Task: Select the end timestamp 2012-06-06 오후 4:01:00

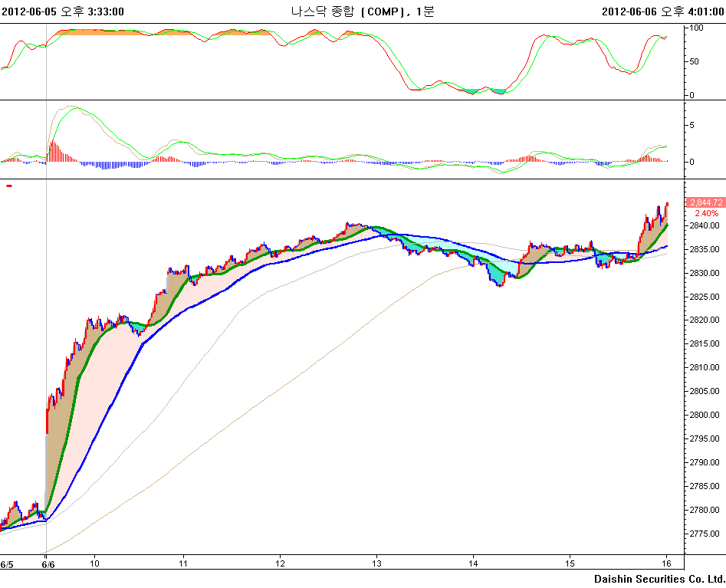Action: click(x=662, y=11)
